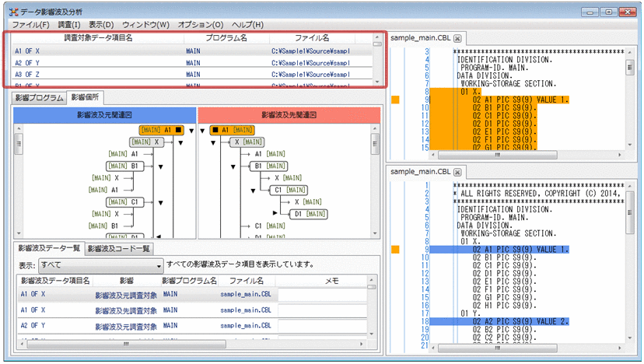
Task: Click the メモ field of the A2 OF Y row
Action: coord(323,326)
